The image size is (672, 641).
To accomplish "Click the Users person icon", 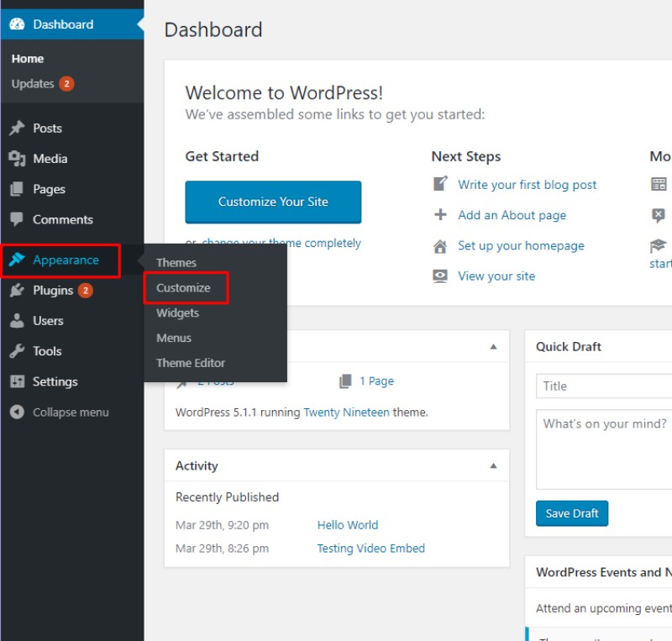I will 17,321.
